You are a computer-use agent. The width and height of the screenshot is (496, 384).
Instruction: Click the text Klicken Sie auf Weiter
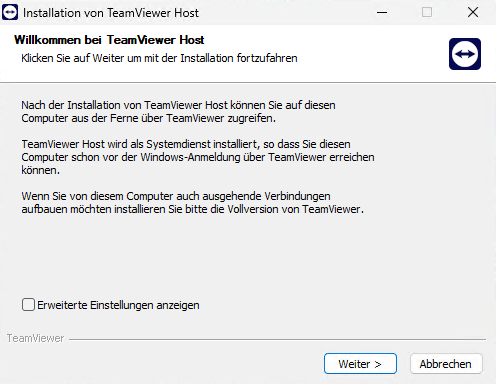coord(73,58)
